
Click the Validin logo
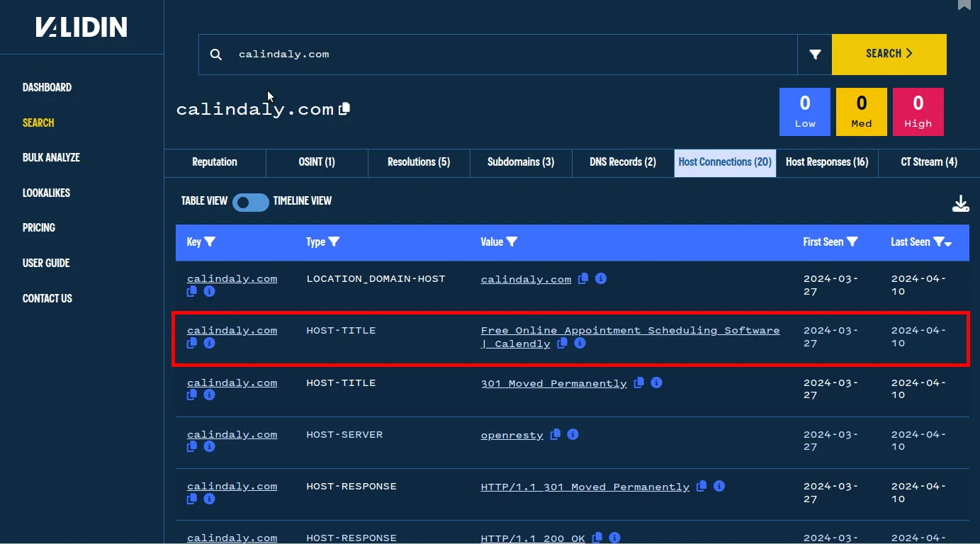[81, 28]
